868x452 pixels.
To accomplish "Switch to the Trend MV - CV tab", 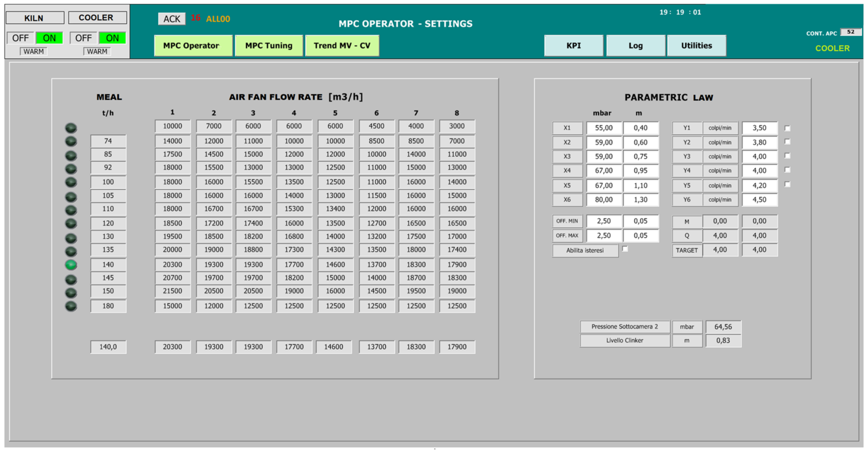I will pyautogui.click(x=342, y=46).
